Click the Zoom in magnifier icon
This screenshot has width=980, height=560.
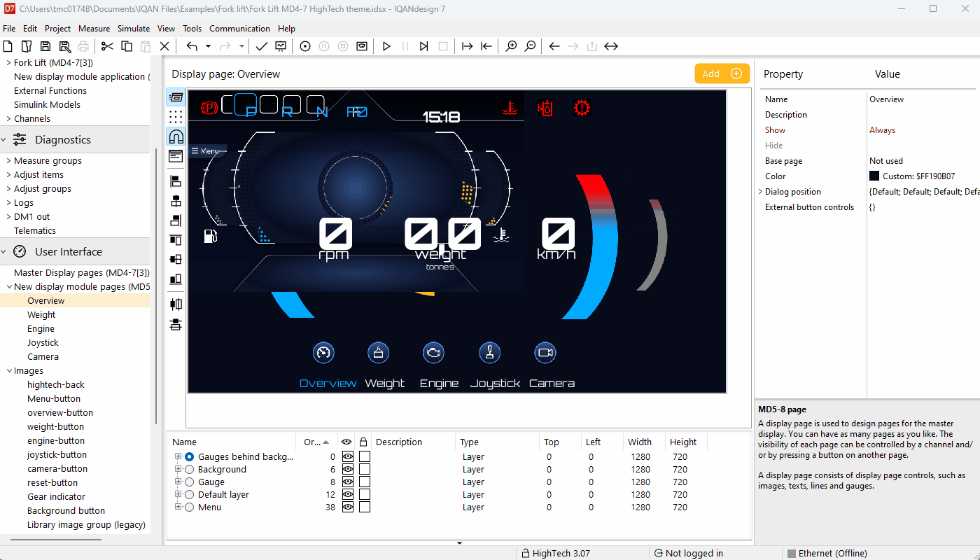512,46
